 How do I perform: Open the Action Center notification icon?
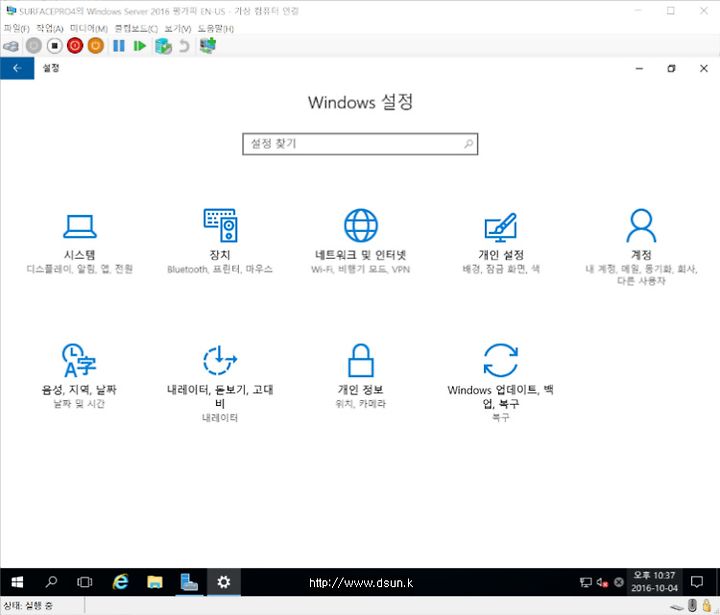pyautogui.click(x=697, y=582)
